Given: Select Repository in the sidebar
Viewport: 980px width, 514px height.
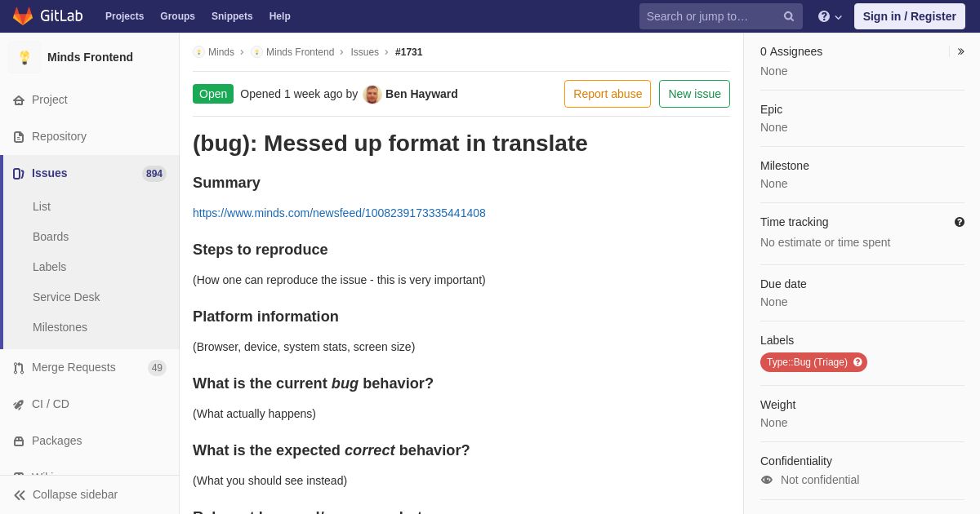Looking at the screenshot, I should coord(59,136).
